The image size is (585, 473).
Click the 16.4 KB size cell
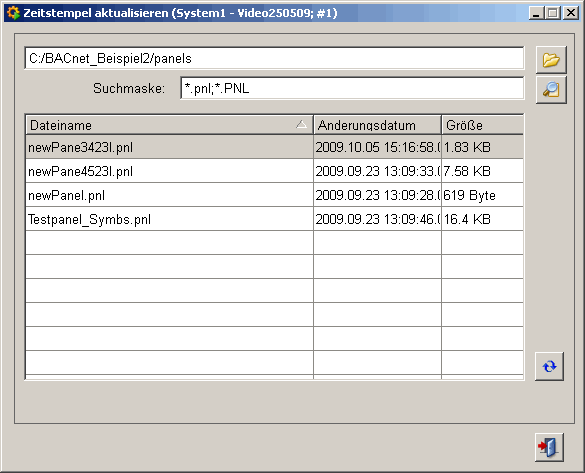(x=482, y=219)
